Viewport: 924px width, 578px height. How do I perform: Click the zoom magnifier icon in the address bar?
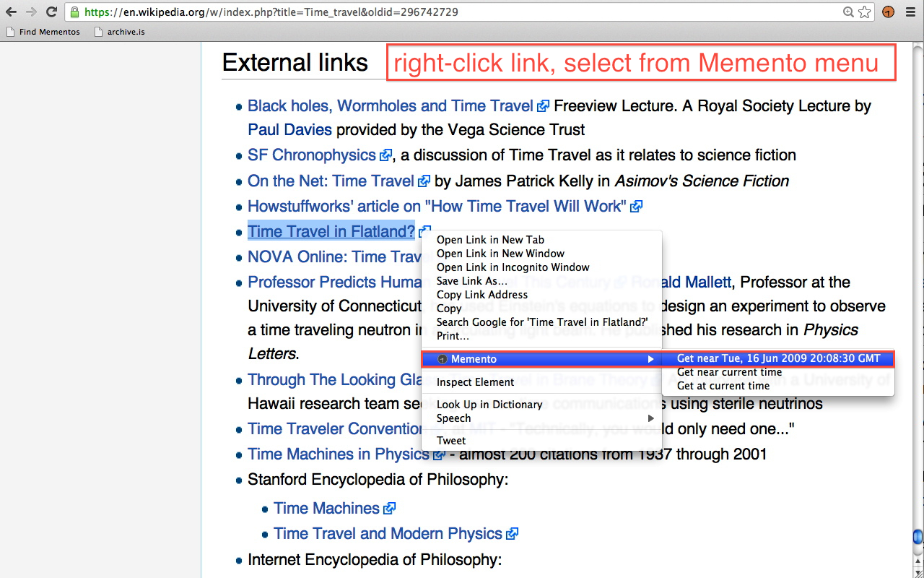pyautogui.click(x=849, y=12)
